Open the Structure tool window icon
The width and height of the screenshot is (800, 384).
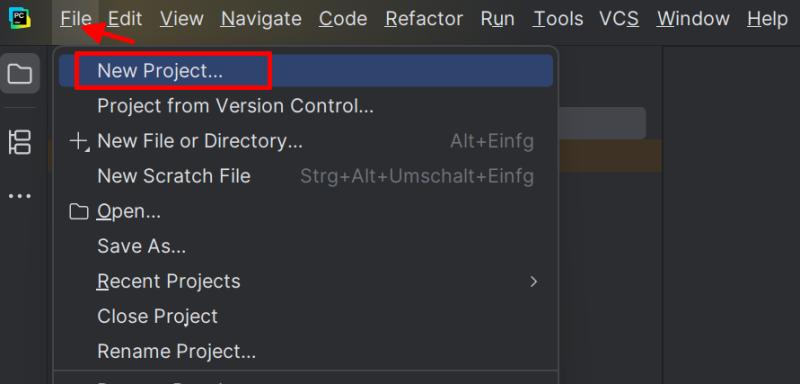[x=20, y=142]
